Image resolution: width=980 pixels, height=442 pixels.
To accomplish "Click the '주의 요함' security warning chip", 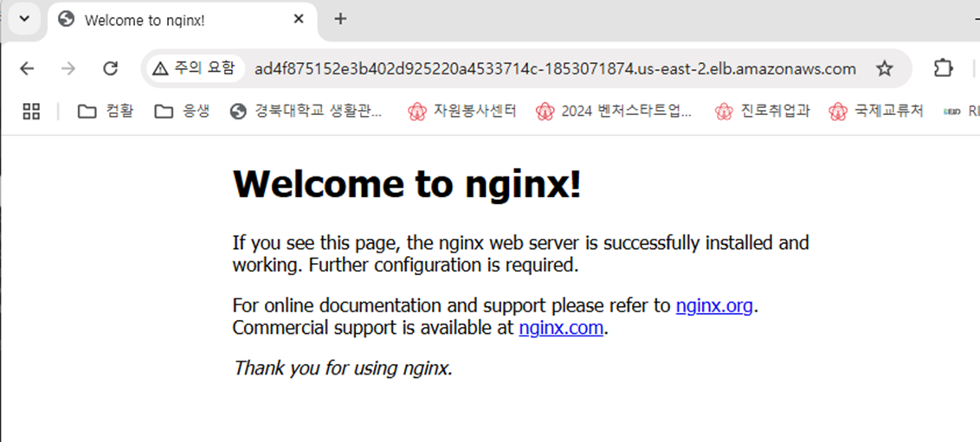I will tap(193, 68).
